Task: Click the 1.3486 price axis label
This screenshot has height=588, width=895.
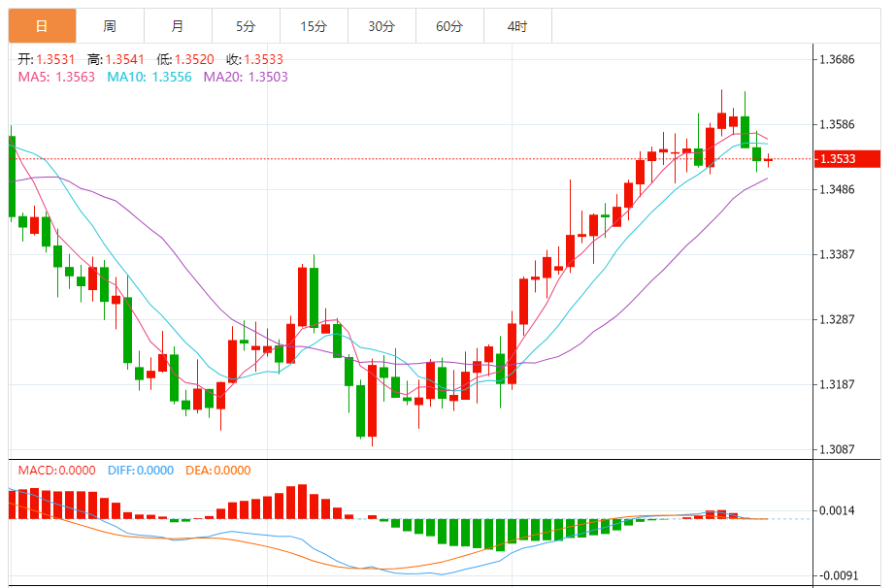Action: [x=837, y=189]
